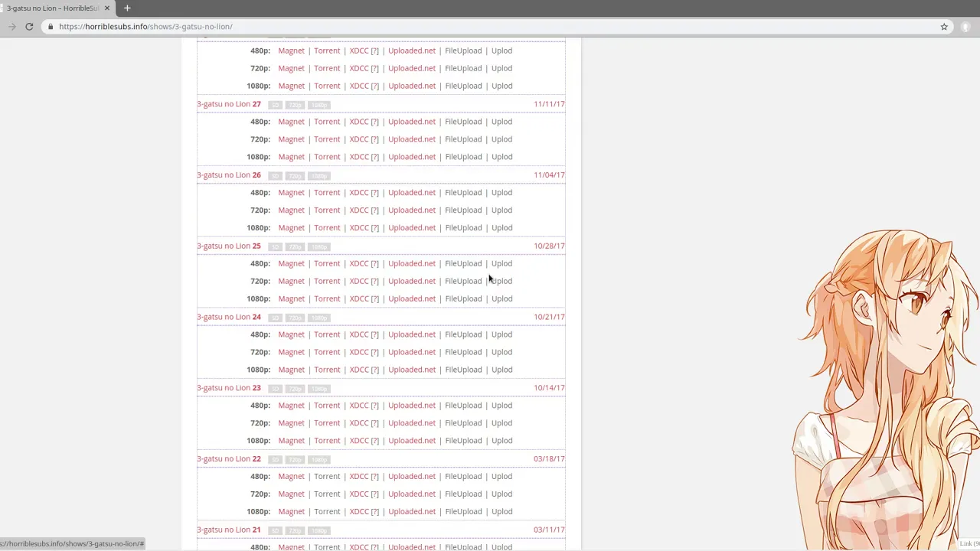Open episode title 3-gatsu no Lion 21
Viewport: 980px width, 551px height.
pyautogui.click(x=229, y=530)
